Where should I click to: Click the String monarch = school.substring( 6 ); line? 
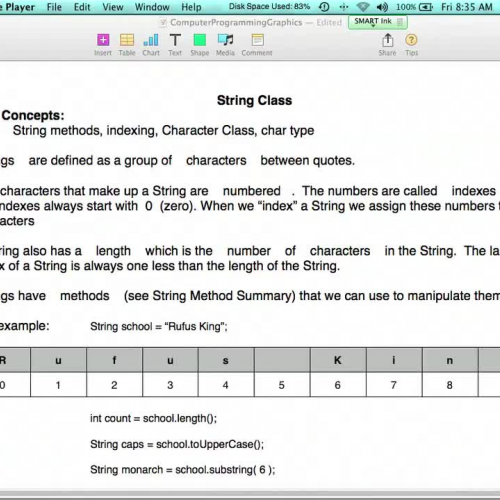click(x=183, y=470)
